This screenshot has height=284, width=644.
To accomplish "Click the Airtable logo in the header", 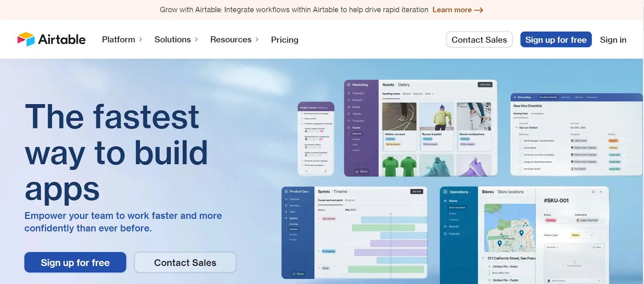I will pyautogui.click(x=52, y=39).
